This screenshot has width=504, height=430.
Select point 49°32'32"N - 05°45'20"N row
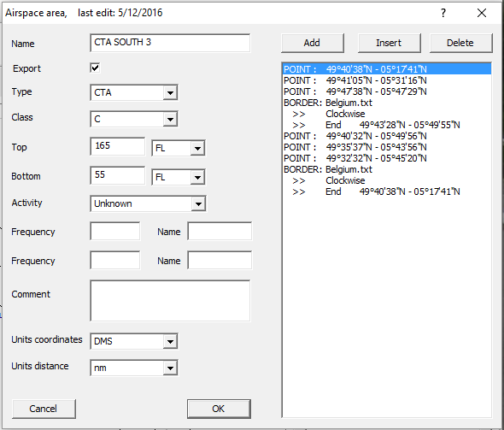(387, 158)
